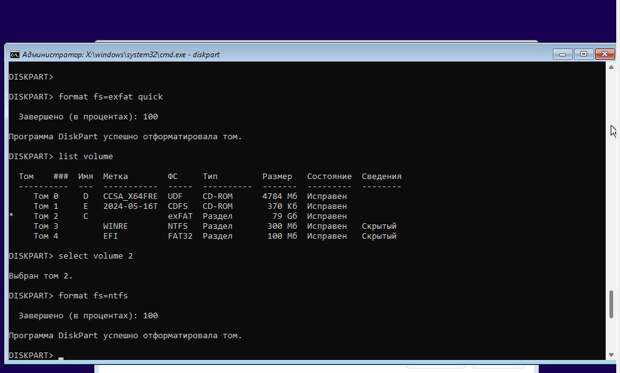Screen dimensions: 620x373
Task: Click the cmd.exe icon in title bar
Action: tap(15, 55)
